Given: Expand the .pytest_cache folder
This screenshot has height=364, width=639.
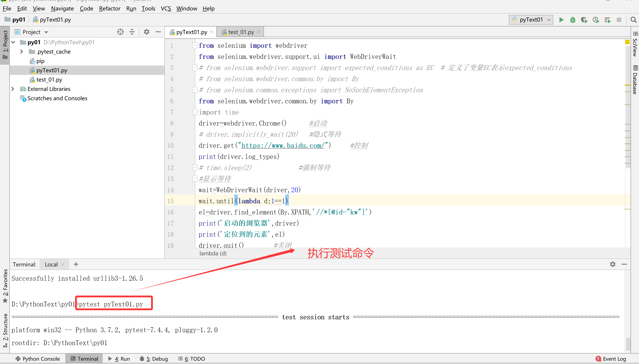Looking at the screenshot, I should (x=22, y=52).
